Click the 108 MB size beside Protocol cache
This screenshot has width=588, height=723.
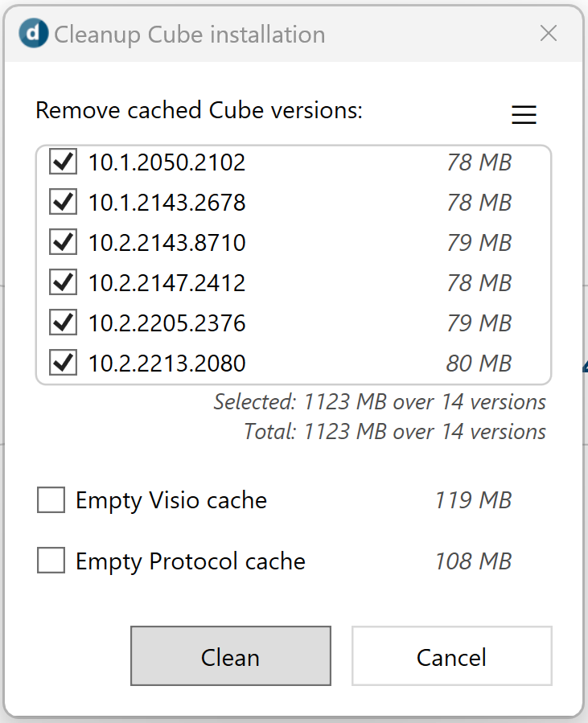(x=473, y=561)
